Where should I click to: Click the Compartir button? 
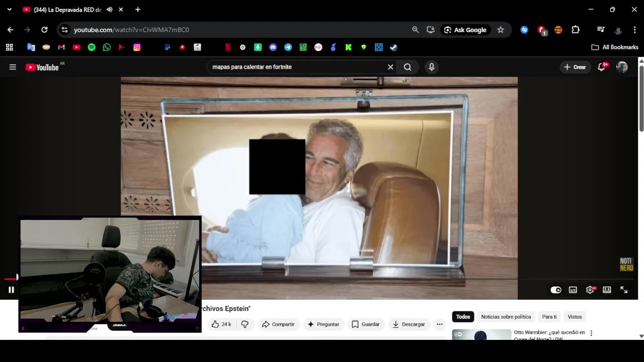278,324
